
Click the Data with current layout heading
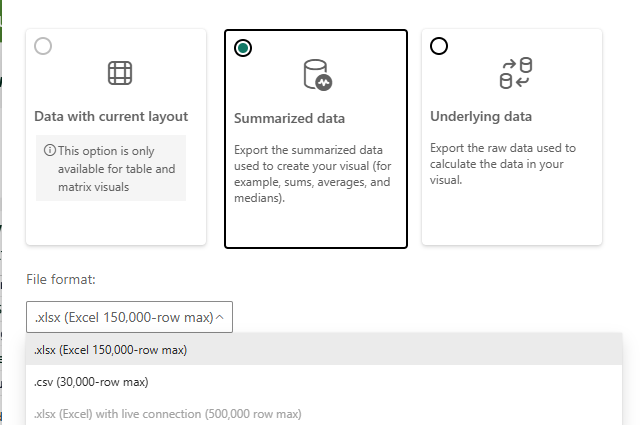[x=111, y=116]
